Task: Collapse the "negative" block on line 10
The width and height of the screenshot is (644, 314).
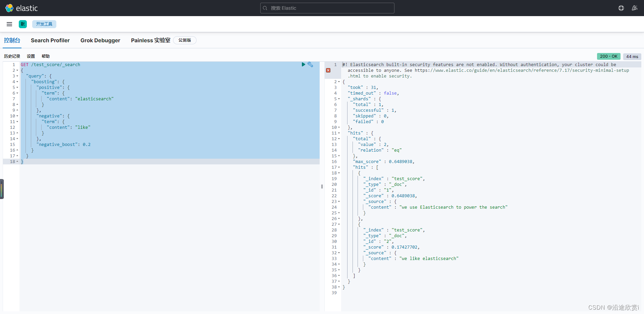Action: point(17,116)
